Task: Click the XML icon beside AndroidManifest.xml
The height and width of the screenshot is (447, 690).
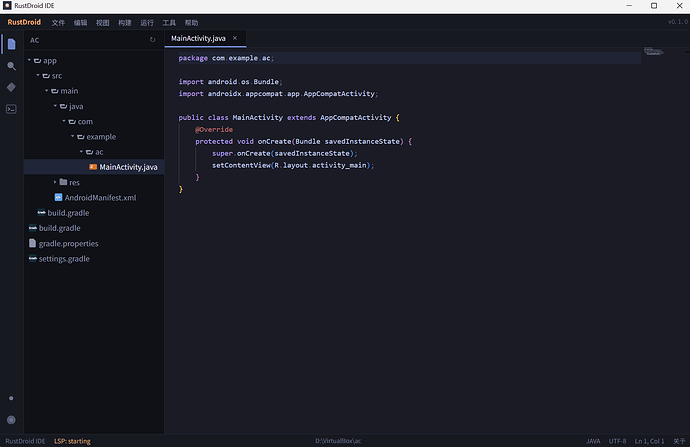Action: pos(58,197)
